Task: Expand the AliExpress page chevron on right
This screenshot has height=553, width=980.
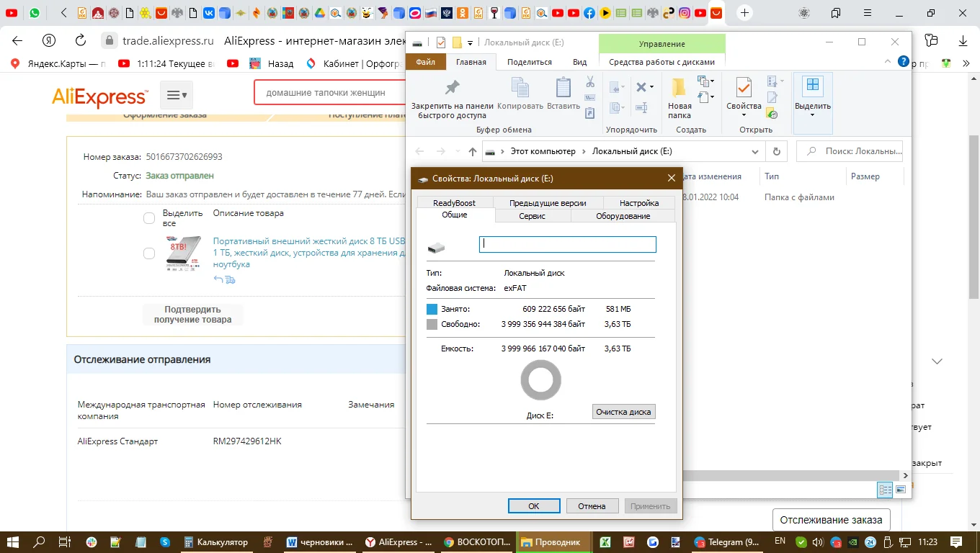Action: point(937,361)
